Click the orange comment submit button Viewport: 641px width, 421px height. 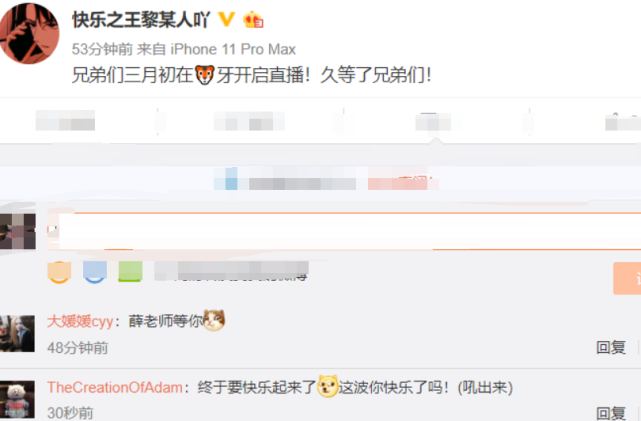click(627, 278)
